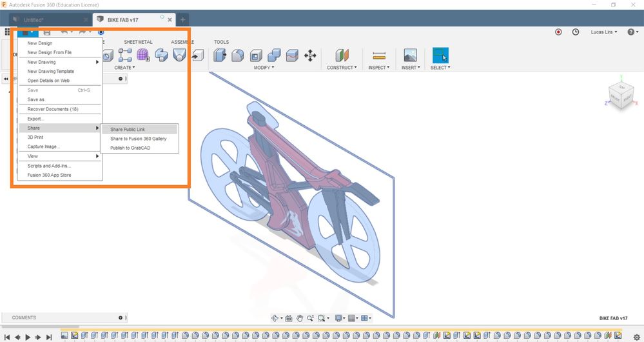Viewport: 644px width, 342px height.
Task: Add a new document tab
Action: pyautogui.click(x=183, y=20)
